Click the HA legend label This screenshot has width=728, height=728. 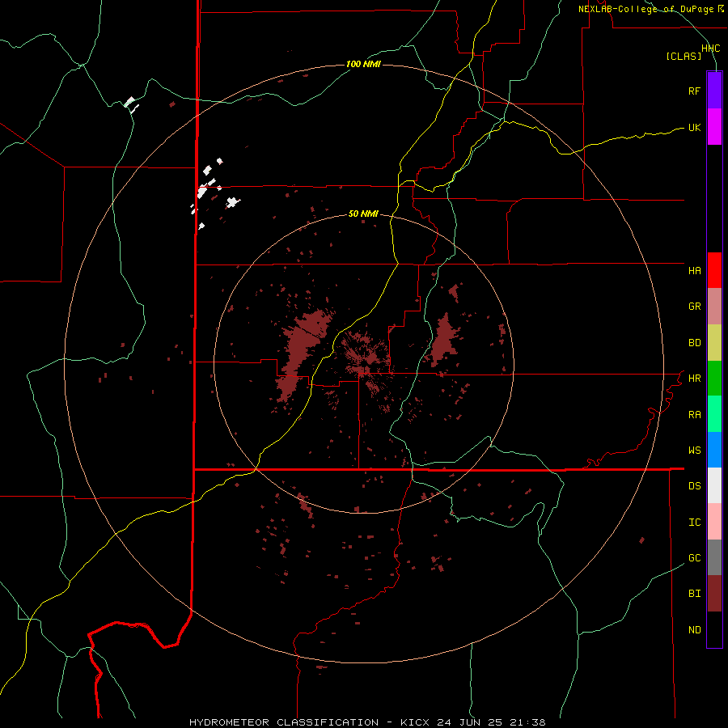pyautogui.click(x=694, y=271)
